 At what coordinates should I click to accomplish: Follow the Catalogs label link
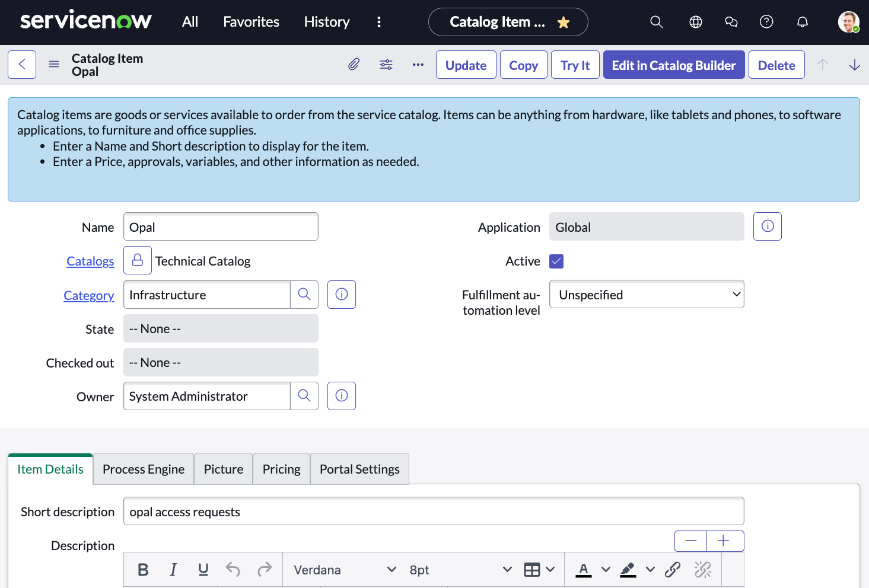click(90, 261)
